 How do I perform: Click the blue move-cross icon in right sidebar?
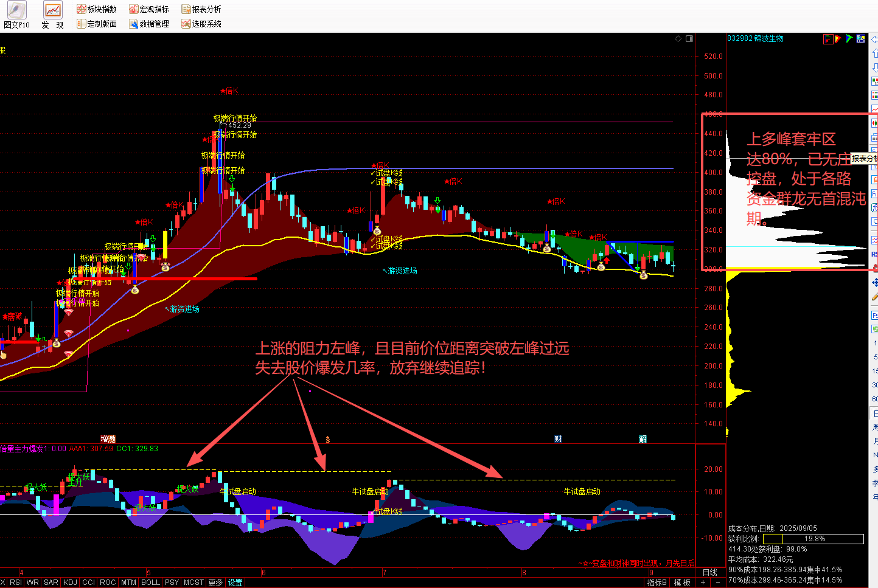point(874,283)
